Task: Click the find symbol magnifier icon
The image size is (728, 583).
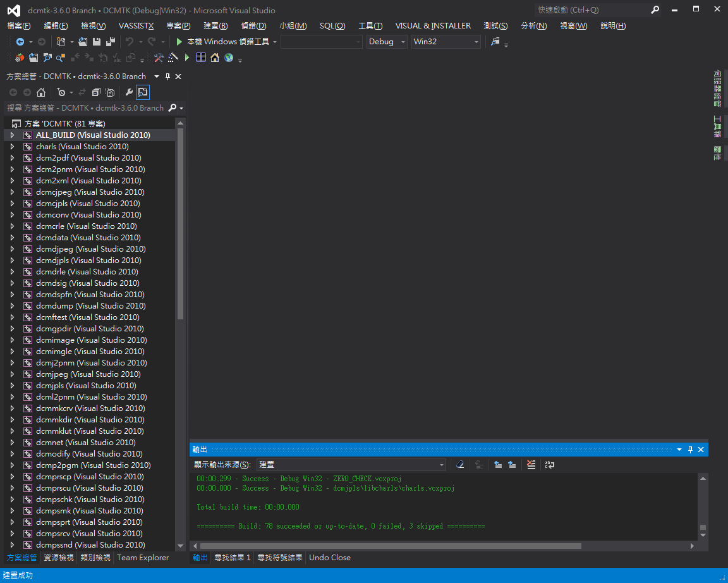Action: click(47, 58)
